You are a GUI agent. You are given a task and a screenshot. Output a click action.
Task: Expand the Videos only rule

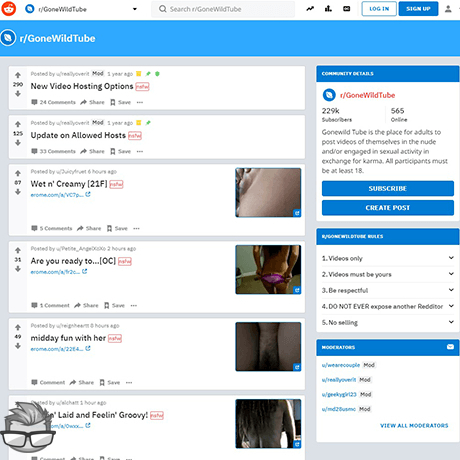click(387, 258)
